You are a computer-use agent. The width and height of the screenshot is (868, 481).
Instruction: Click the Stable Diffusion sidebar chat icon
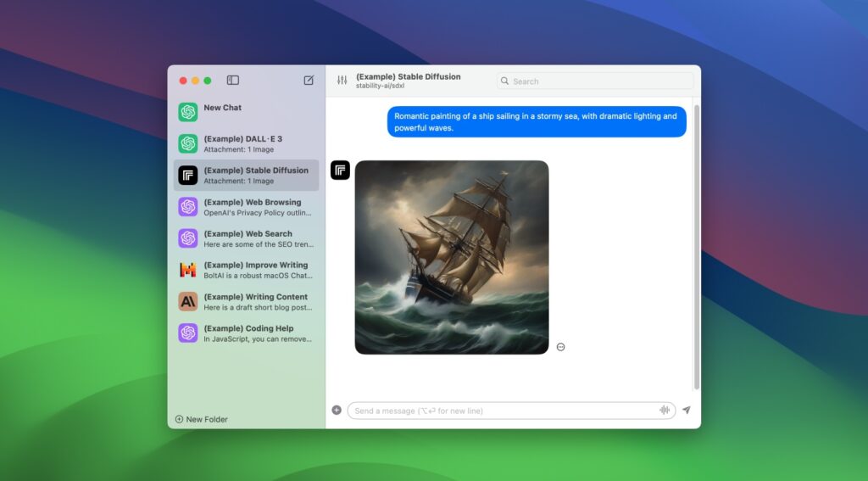click(188, 175)
